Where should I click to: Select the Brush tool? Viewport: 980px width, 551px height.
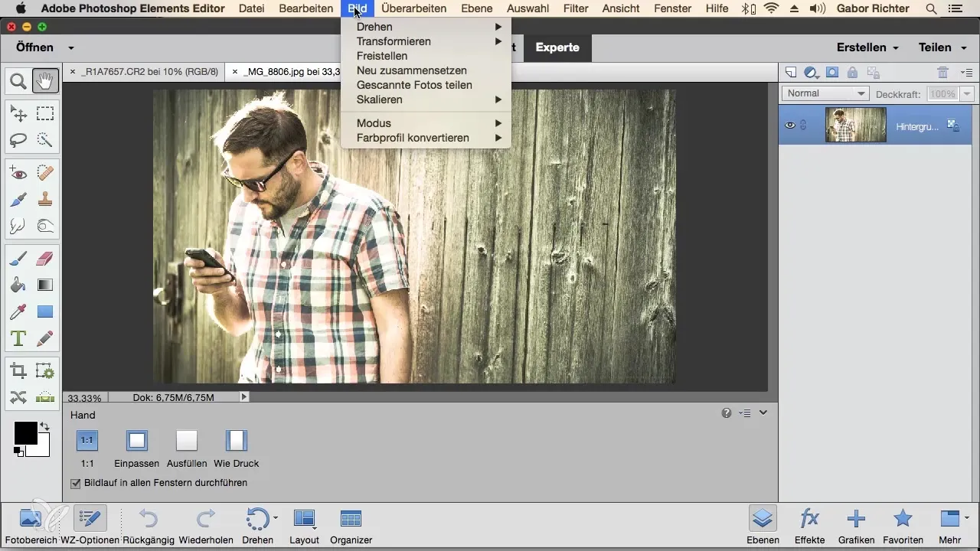click(18, 259)
